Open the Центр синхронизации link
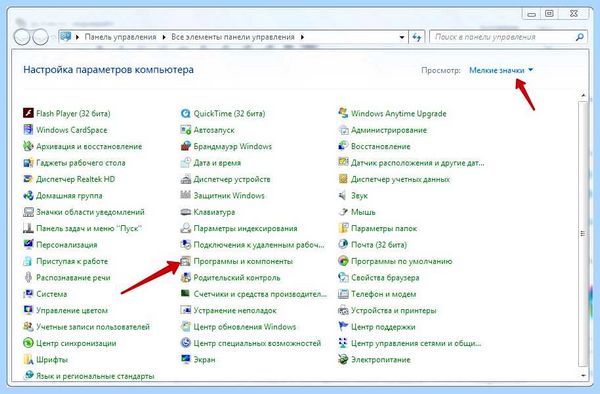This screenshot has width=600, height=394. (x=76, y=344)
